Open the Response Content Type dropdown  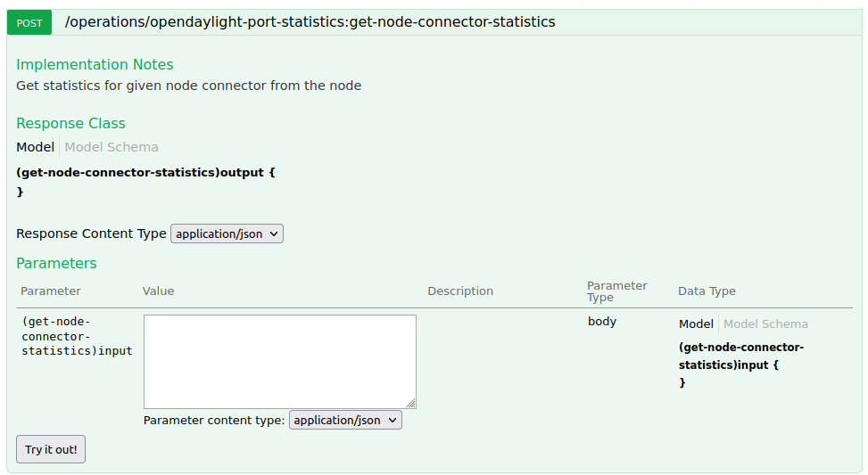pos(227,233)
